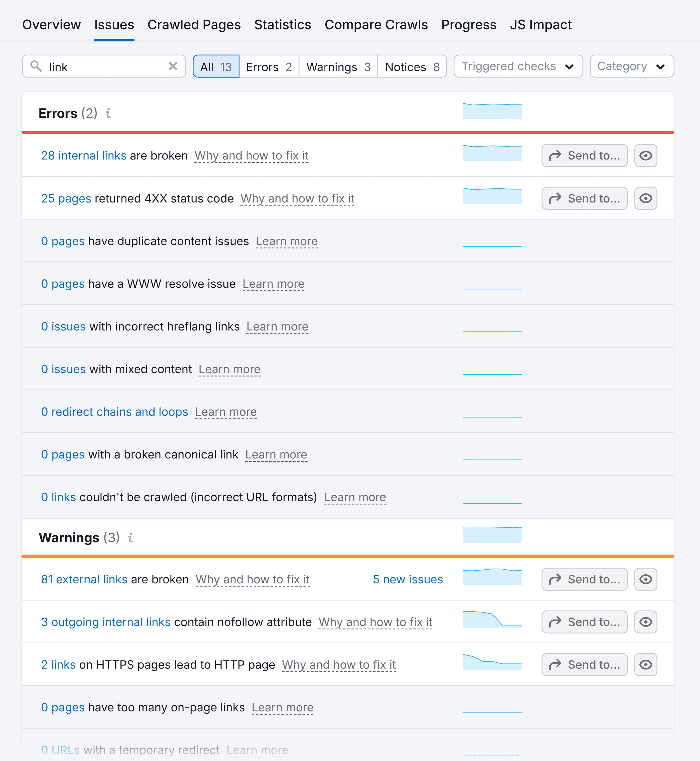This screenshot has width=700, height=761.
Task: Open the '25 pages' 4XX status link
Action: (66, 199)
